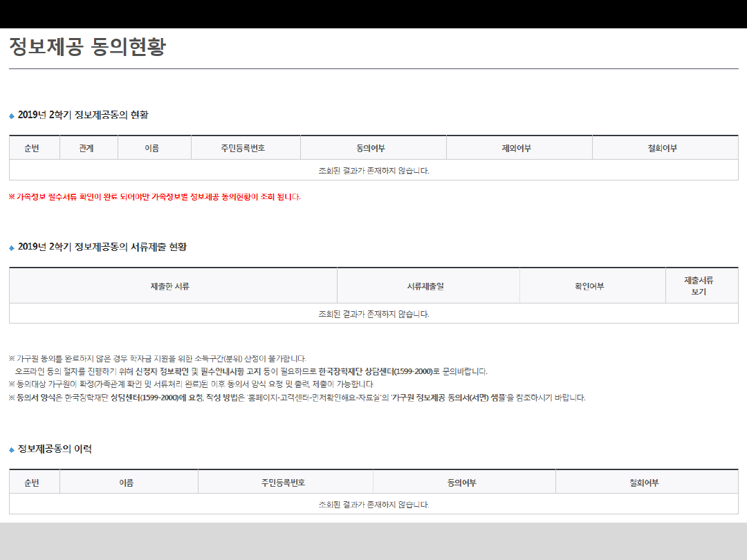Click the 서류제출일 column header

click(x=425, y=286)
